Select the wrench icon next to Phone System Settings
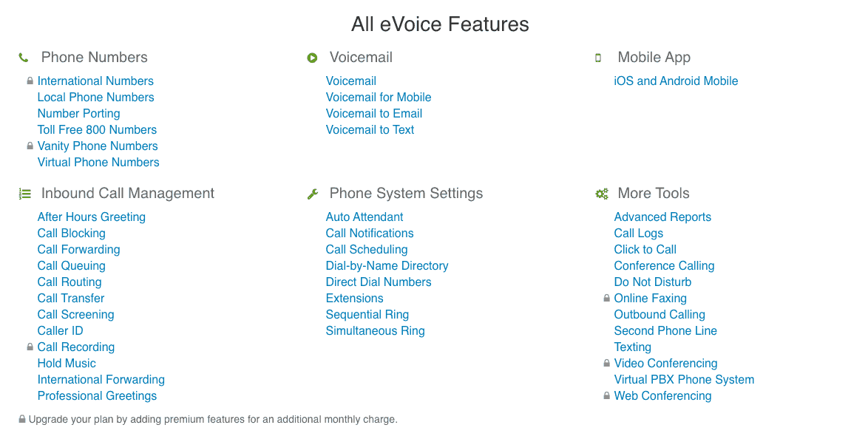Viewport: 868px width, 439px height. coord(312,192)
